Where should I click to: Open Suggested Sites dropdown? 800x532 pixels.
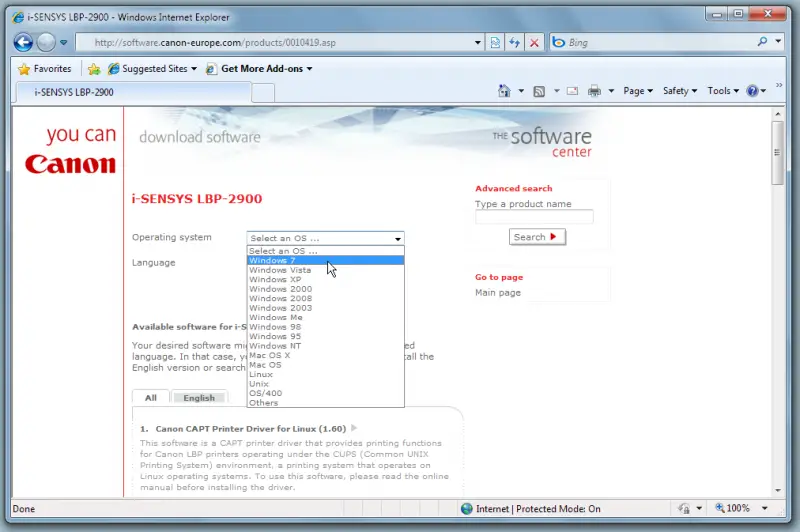point(153,69)
